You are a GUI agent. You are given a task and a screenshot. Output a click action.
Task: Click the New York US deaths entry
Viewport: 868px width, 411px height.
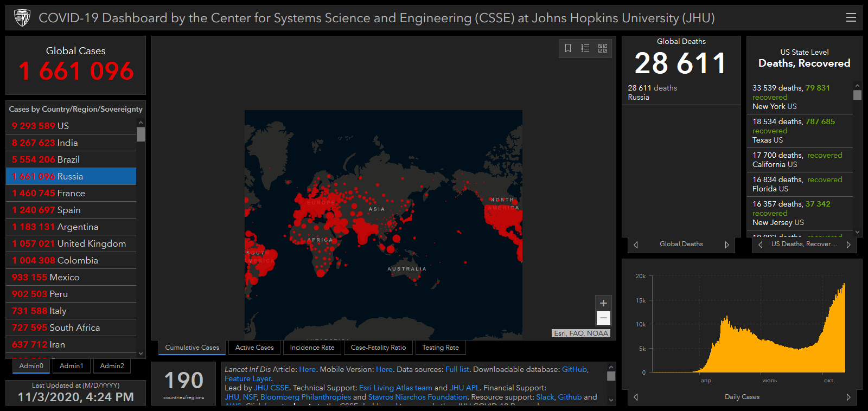(x=800, y=97)
